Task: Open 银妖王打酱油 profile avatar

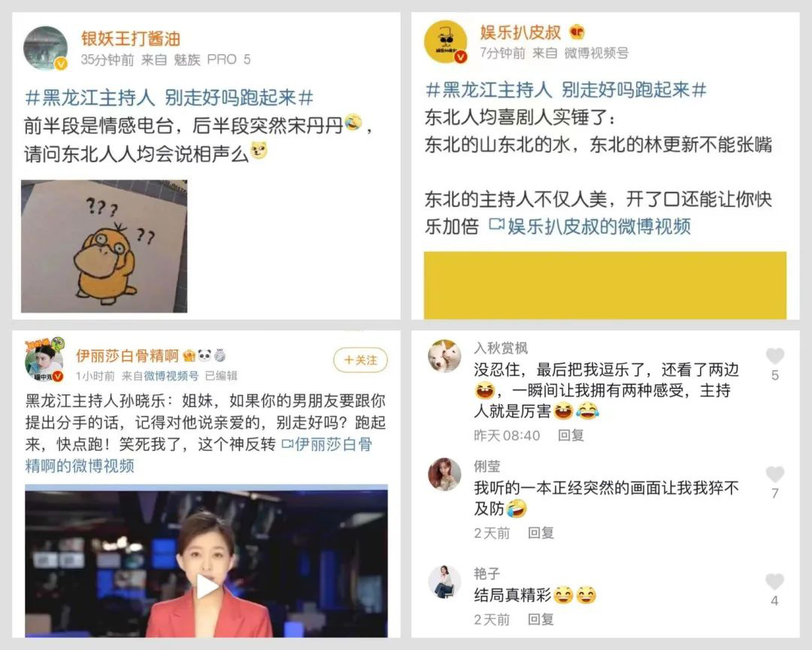Action: 46,48
